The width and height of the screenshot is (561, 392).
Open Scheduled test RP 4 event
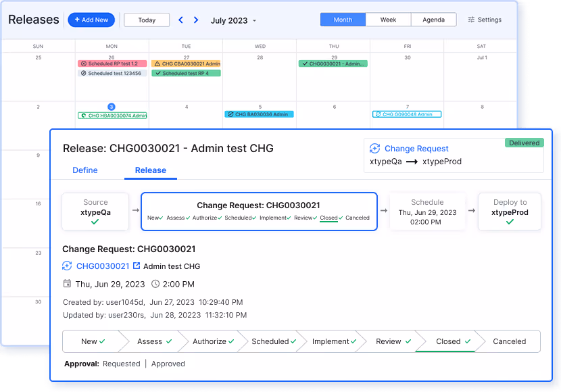tap(186, 73)
